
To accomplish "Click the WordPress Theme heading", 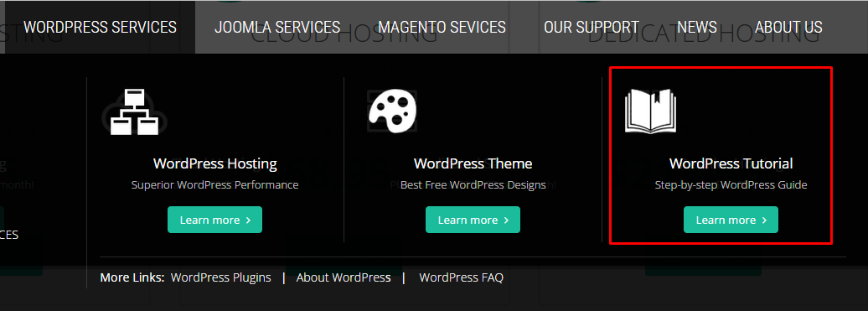I will click(x=473, y=163).
